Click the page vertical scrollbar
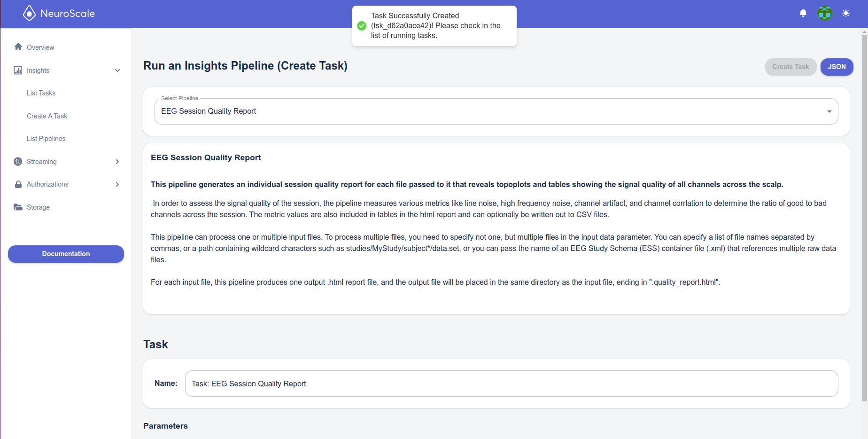This screenshot has width=868, height=439. [864, 219]
